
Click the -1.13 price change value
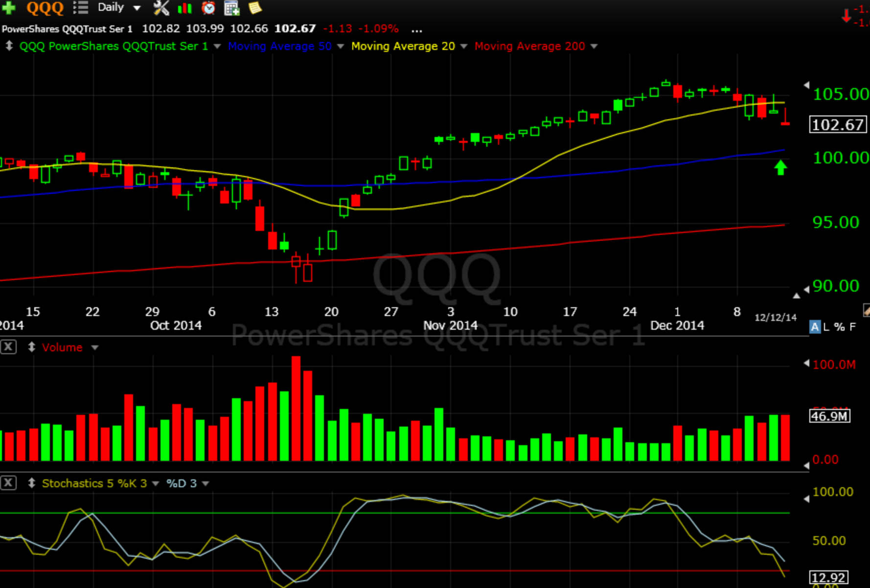337,29
